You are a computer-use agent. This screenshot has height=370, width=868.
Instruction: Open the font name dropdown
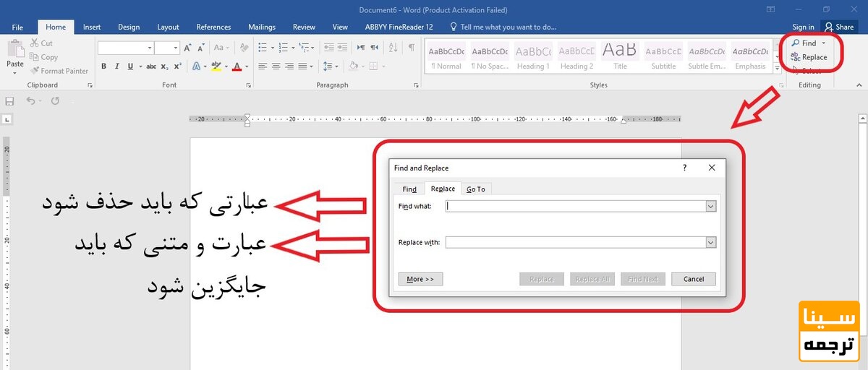150,48
